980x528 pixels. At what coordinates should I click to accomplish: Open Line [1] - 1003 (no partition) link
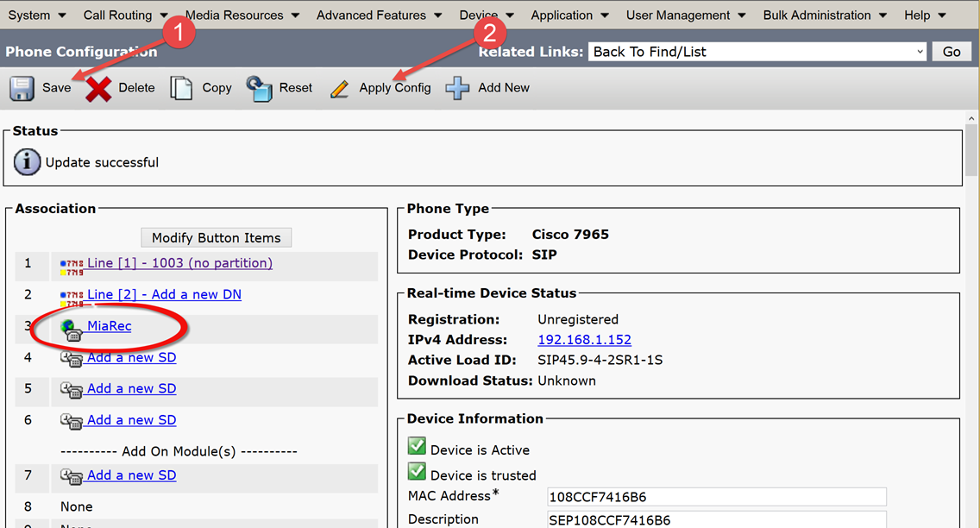pyautogui.click(x=180, y=263)
